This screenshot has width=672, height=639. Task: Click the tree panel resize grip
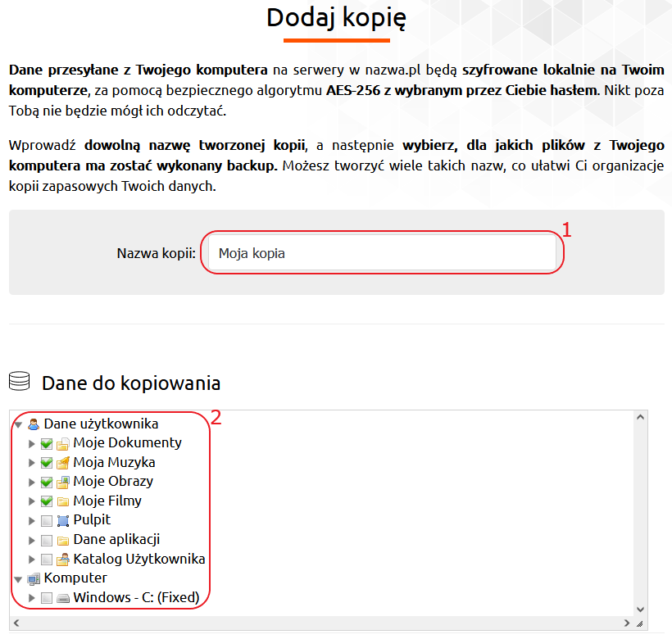click(x=640, y=623)
